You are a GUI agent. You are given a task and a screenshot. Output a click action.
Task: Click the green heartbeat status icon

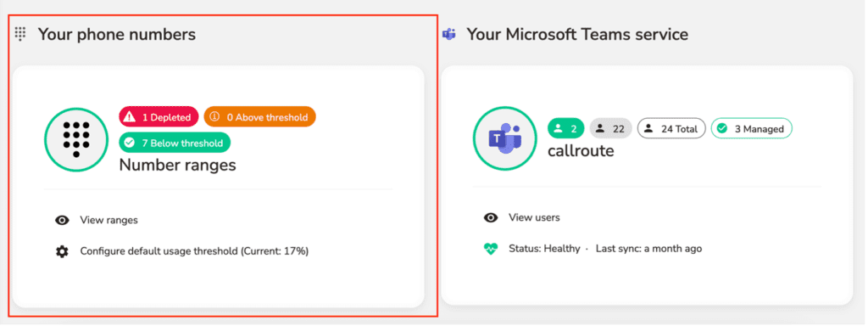491,249
